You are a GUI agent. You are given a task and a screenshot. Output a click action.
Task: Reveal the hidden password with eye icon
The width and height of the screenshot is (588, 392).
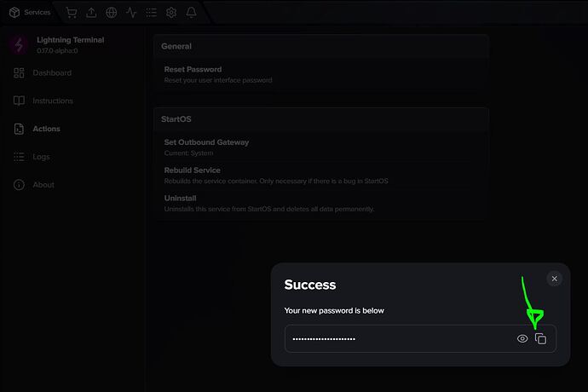coord(522,338)
